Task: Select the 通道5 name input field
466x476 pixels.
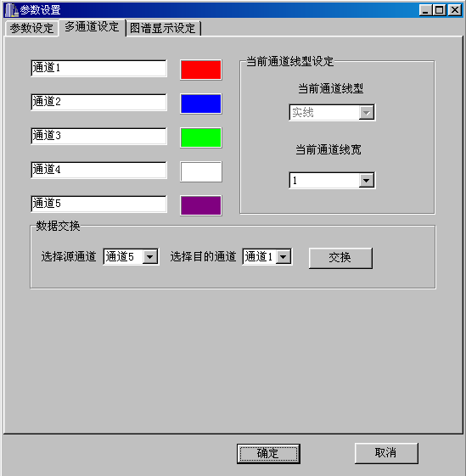Action: (x=99, y=204)
